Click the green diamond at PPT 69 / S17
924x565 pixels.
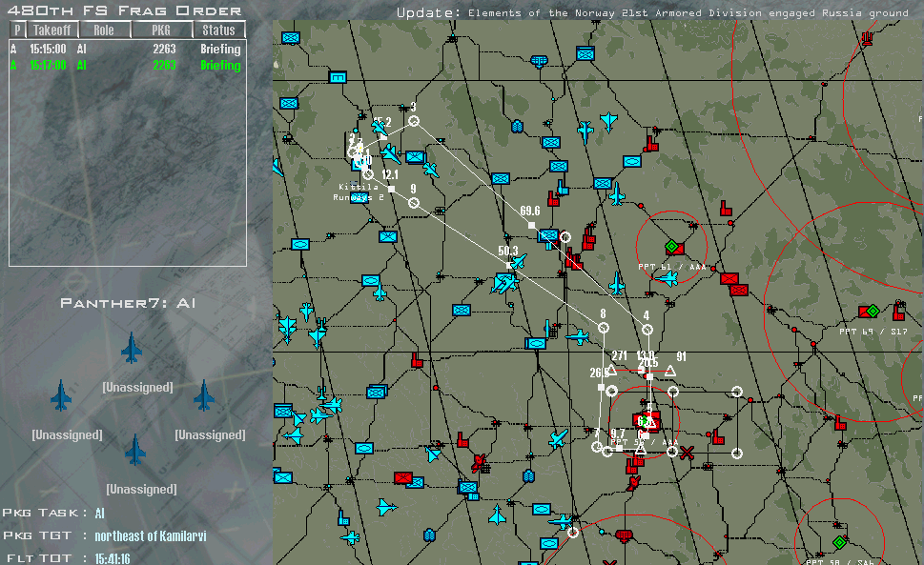click(x=873, y=311)
